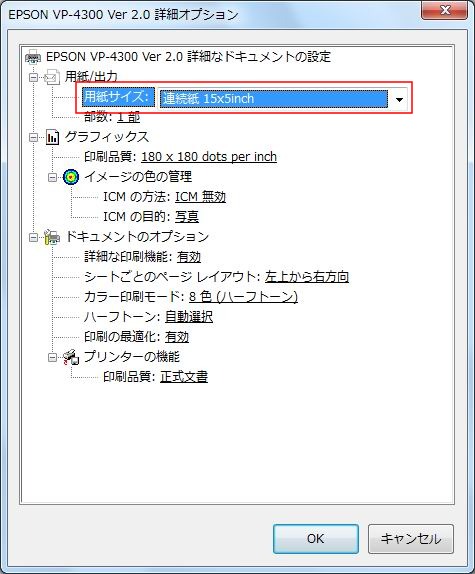Click the イメージの色の管理 color target icon
This screenshot has width=475, height=574.
point(71,177)
